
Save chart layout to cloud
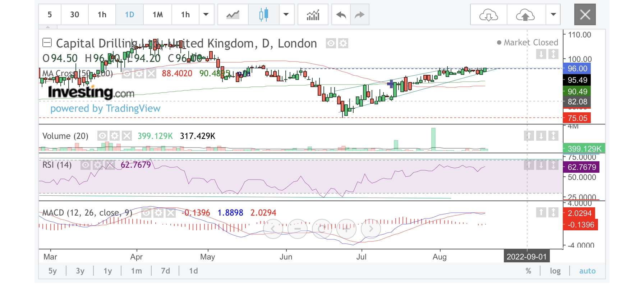[525, 15]
